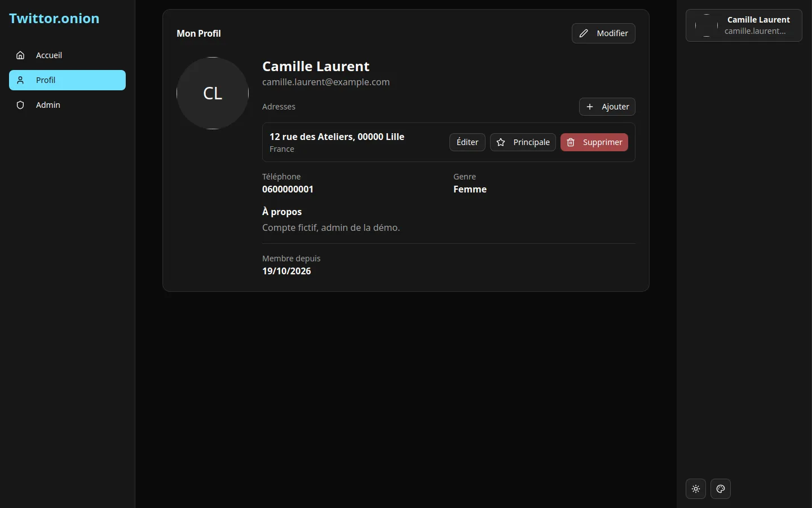
Task: Click the shield icon next to Admin
Action: (x=20, y=105)
